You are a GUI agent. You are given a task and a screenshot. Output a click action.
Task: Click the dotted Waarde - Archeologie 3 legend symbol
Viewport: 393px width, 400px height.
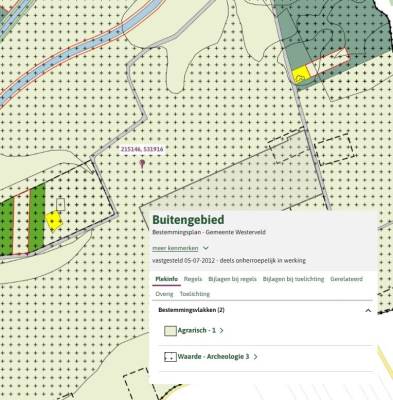coord(170,357)
